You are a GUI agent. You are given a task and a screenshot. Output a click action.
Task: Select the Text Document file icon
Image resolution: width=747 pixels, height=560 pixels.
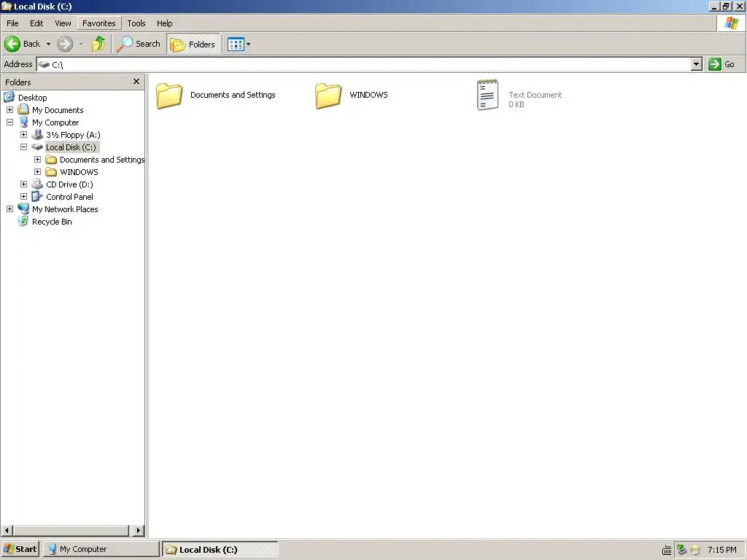pos(488,95)
